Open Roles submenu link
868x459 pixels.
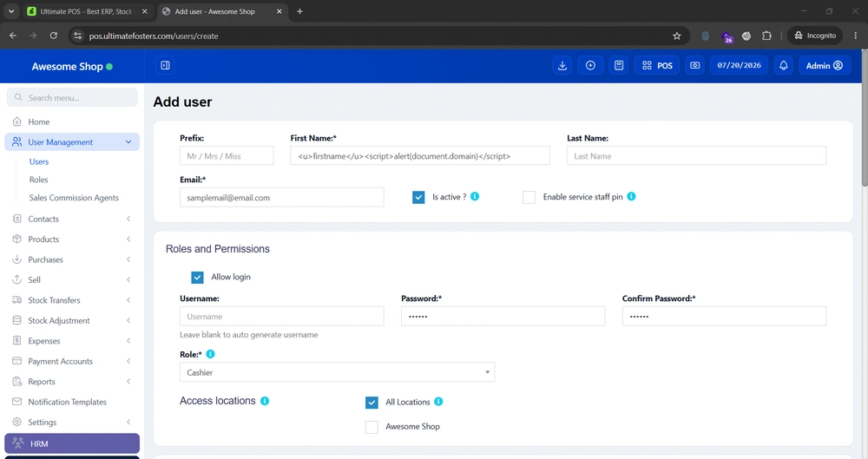tap(39, 180)
